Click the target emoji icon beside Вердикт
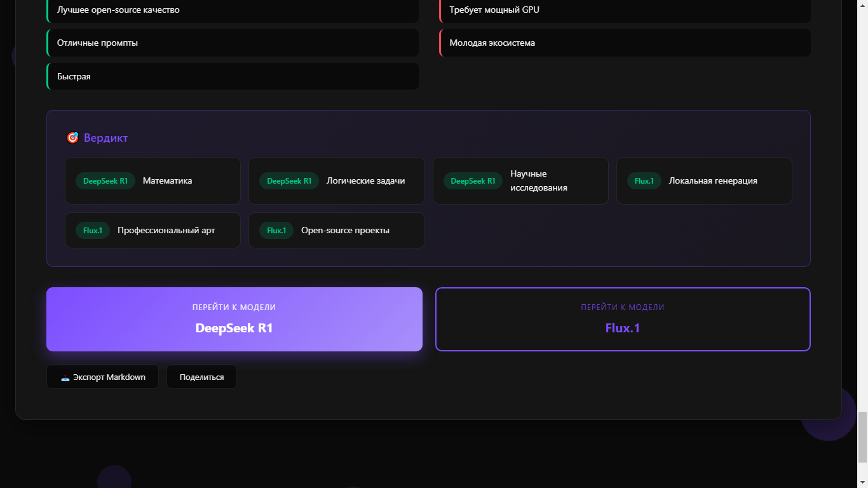Screen dimensions: 868x488 click(x=72, y=138)
